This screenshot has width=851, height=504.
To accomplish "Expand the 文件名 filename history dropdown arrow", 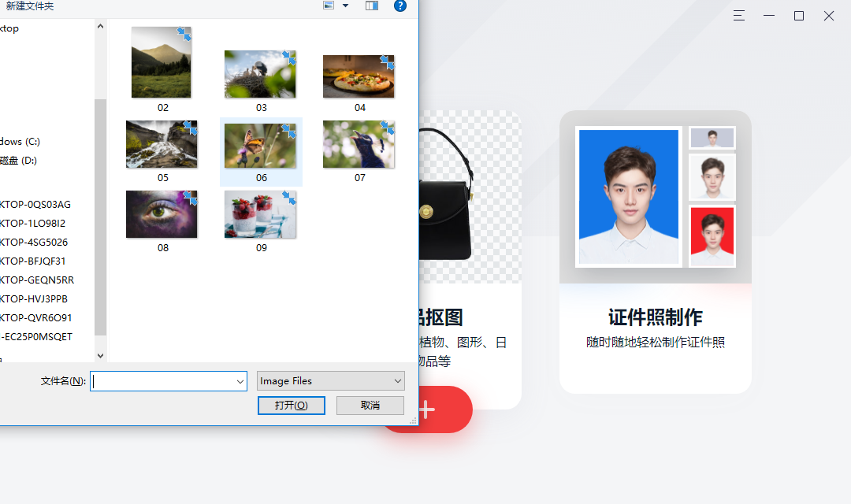I will (x=240, y=382).
